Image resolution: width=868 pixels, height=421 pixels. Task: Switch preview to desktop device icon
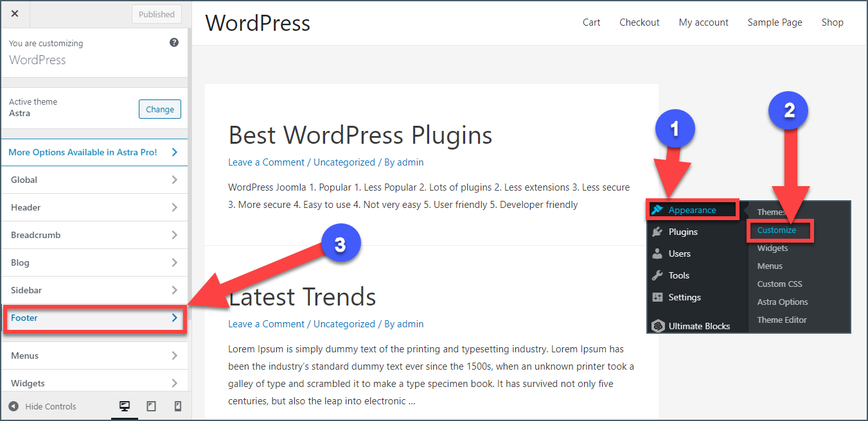pos(125,406)
